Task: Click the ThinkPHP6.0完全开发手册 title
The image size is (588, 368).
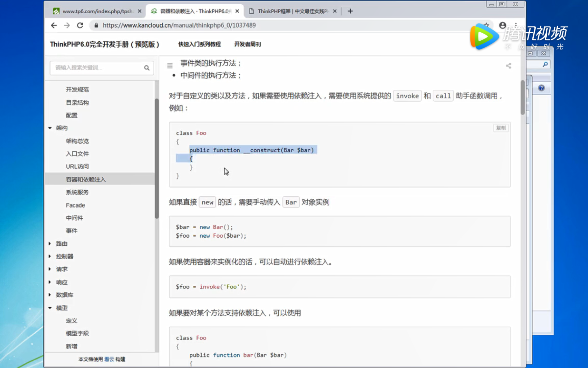Action: (105, 44)
